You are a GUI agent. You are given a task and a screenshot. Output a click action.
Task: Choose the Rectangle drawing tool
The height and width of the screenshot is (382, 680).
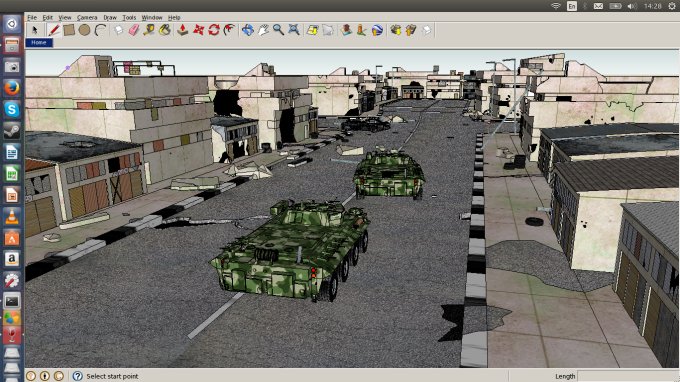(69, 30)
